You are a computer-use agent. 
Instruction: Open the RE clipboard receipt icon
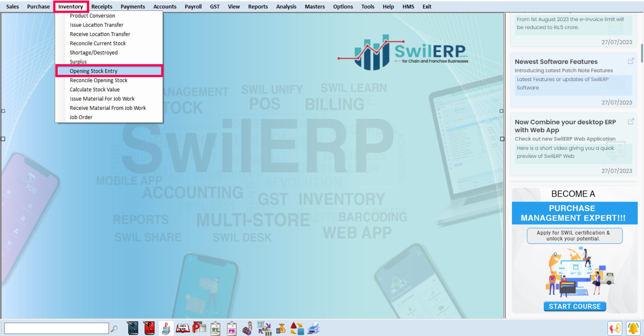pos(215,328)
